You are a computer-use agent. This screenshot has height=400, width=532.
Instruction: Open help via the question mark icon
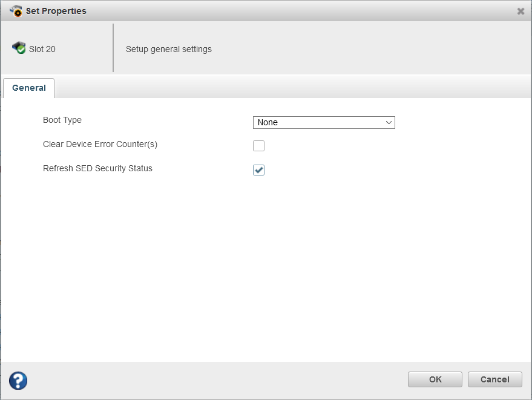18,381
